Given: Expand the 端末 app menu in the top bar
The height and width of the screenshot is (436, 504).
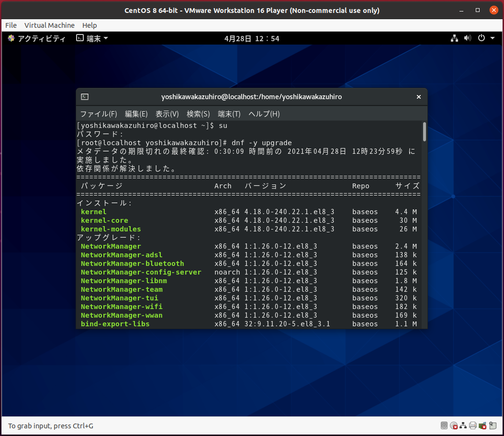Looking at the screenshot, I should (92, 38).
